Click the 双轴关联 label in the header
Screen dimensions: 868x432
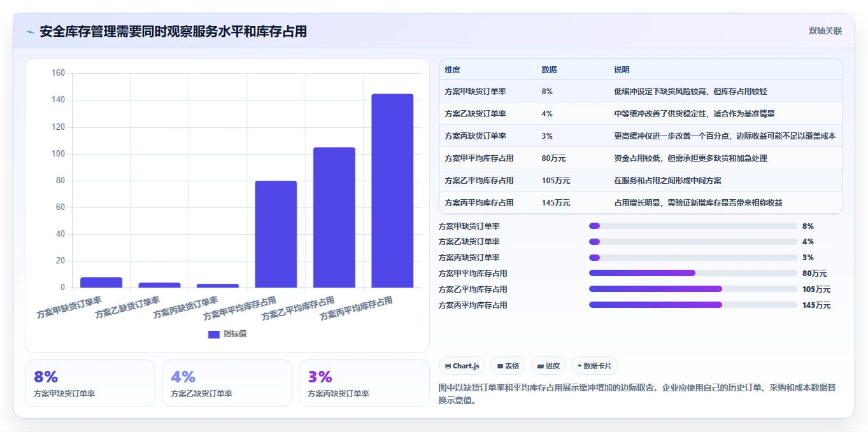(825, 31)
